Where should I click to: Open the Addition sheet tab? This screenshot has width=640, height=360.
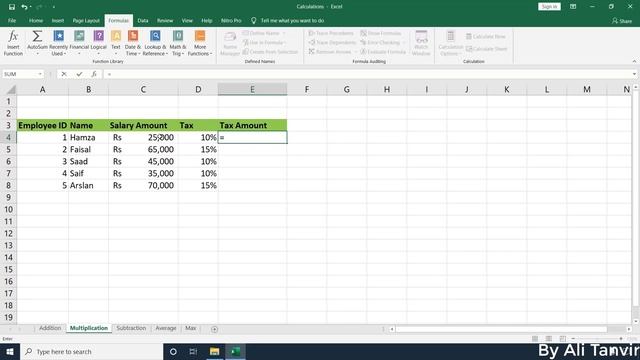point(50,328)
